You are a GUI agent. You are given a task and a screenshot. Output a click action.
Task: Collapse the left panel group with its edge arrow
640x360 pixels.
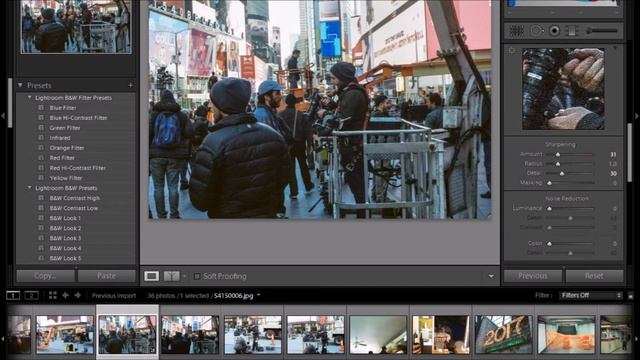(3, 116)
